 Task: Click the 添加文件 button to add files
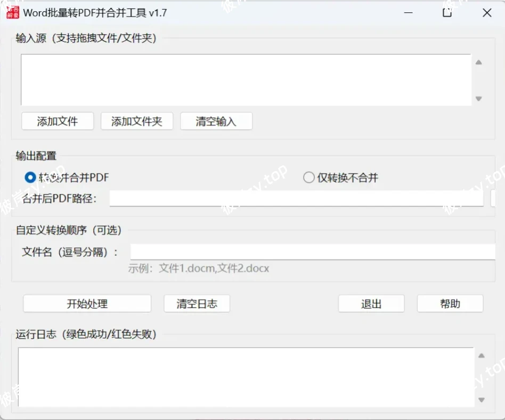[57, 121]
